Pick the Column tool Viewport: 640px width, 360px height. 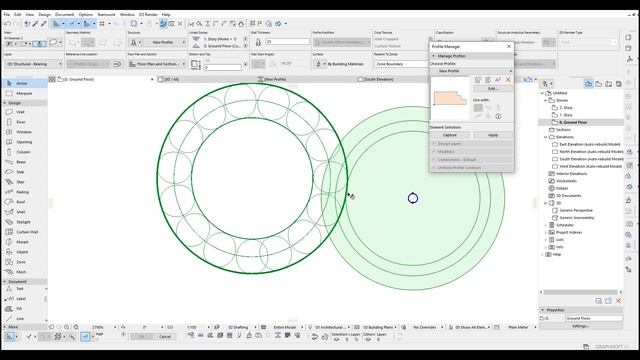tap(24, 152)
